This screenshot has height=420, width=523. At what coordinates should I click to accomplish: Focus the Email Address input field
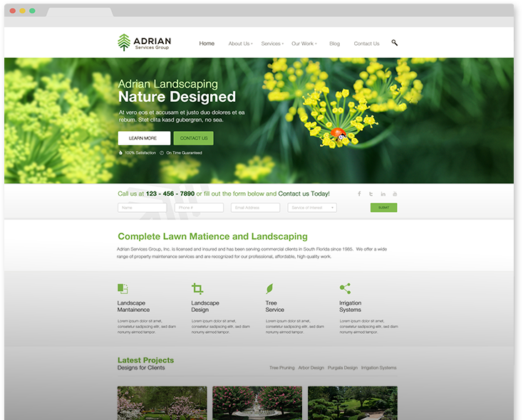pos(256,208)
